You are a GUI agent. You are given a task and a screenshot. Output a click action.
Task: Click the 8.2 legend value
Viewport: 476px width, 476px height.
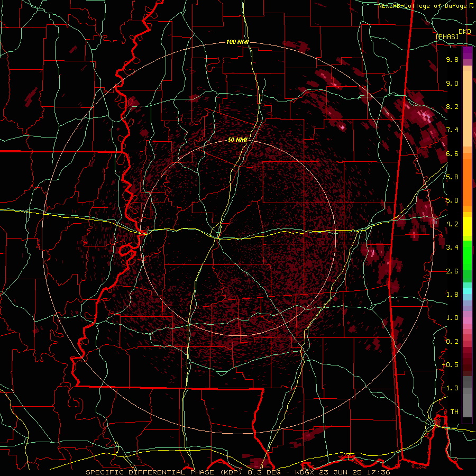pos(452,106)
